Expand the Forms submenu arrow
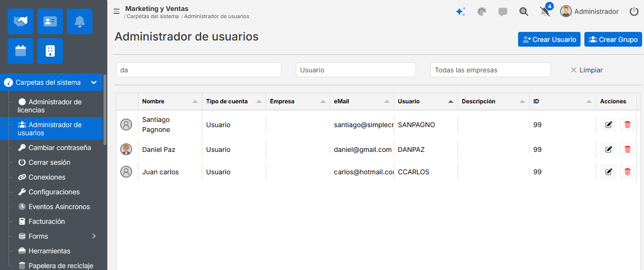 point(94,236)
